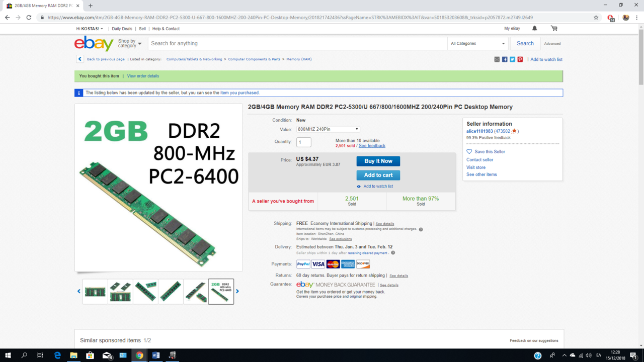Click Add to watch list below cart
The height and width of the screenshot is (362, 644).
[x=378, y=187]
